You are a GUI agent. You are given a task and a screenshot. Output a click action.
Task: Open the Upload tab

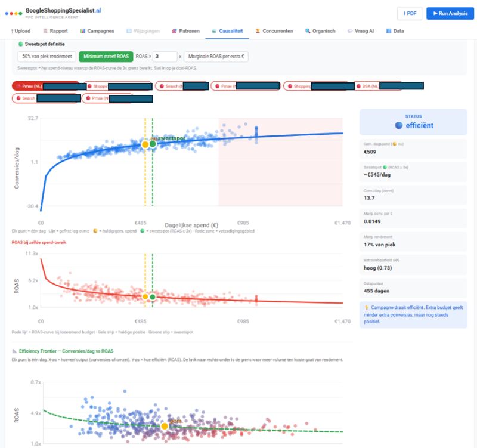pos(21,31)
